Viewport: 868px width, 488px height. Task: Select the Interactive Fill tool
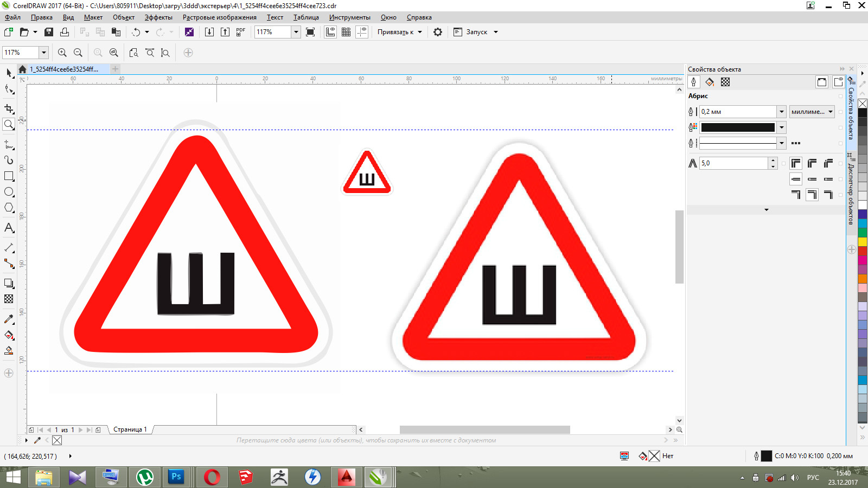click(9, 335)
